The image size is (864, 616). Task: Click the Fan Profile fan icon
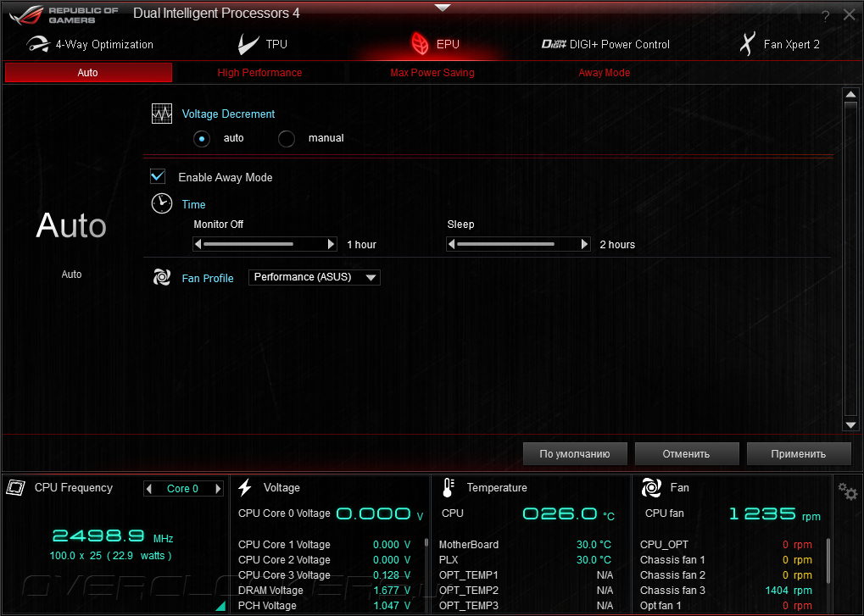point(161,277)
